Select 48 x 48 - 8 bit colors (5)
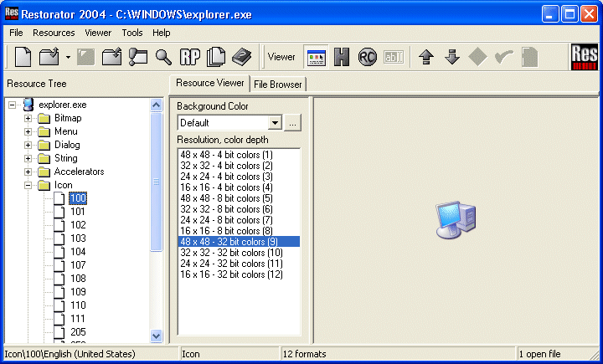The height and width of the screenshot is (364, 603). tap(239, 198)
